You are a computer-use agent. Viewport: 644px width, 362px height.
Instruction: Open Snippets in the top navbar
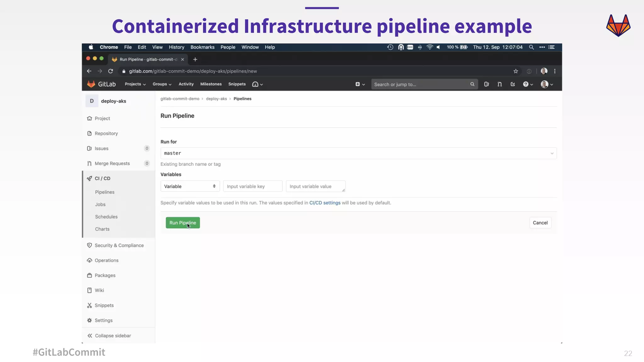pyautogui.click(x=237, y=84)
